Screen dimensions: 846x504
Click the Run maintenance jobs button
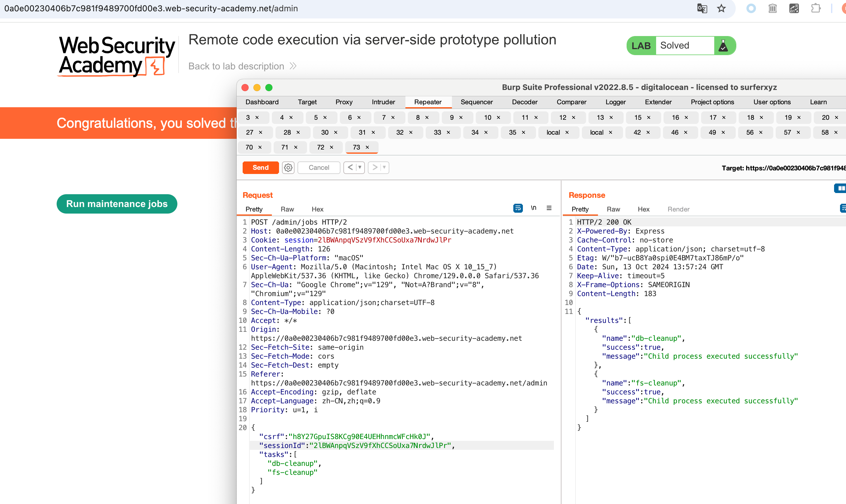tap(117, 204)
